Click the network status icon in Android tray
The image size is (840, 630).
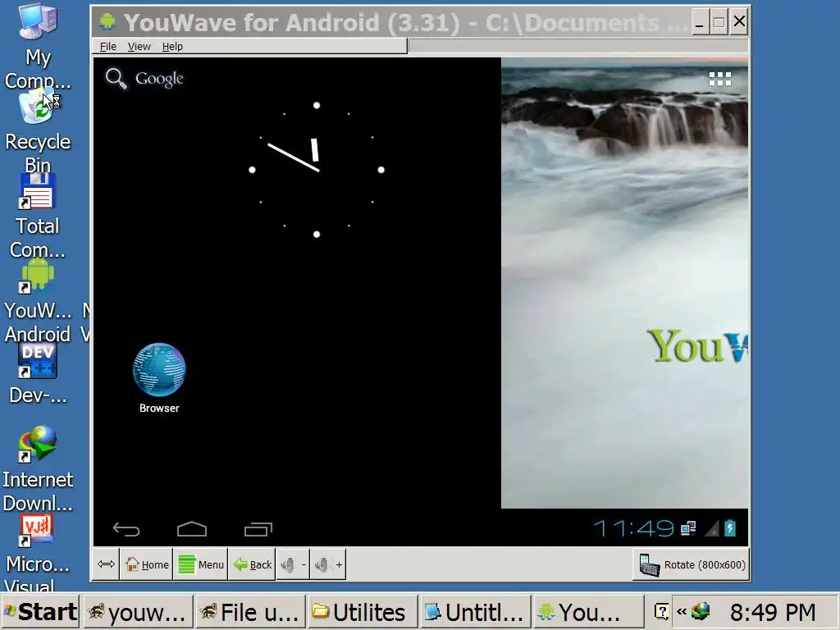688,529
